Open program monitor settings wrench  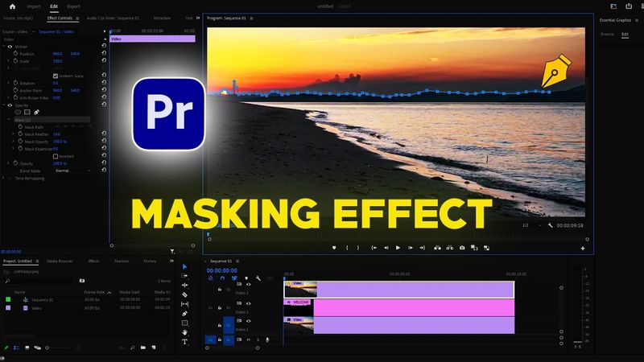(551, 225)
